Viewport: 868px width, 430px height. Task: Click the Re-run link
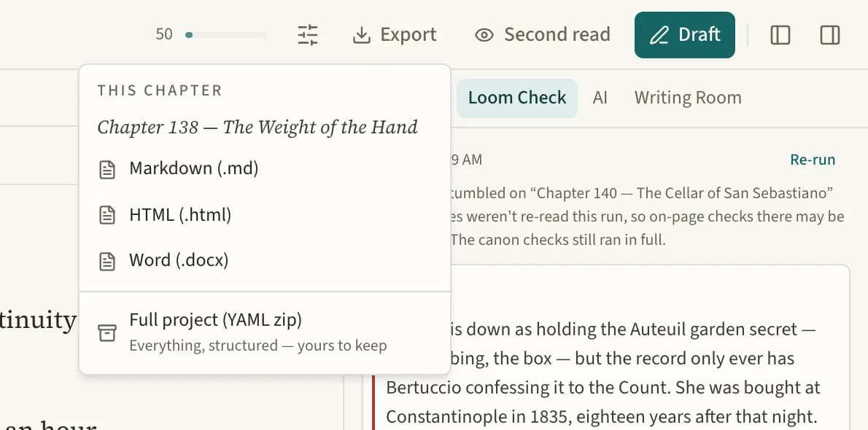(812, 160)
